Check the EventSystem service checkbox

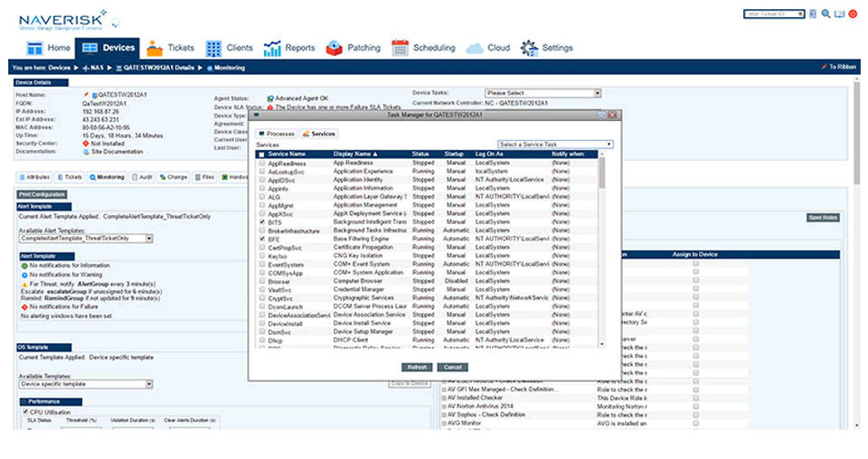pyautogui.click(x=262, y=265)
